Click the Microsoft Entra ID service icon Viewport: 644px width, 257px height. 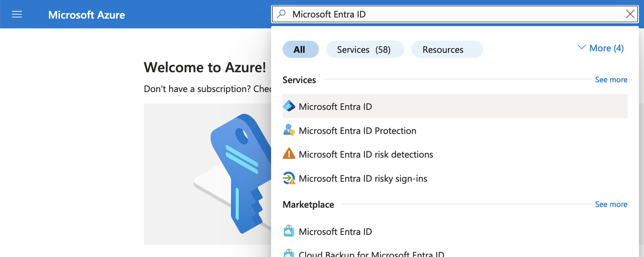coord(289,106)
